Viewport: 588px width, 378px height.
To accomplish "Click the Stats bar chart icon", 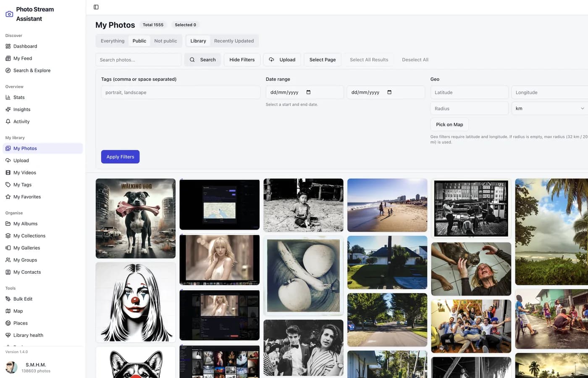I will click(8, 97).
